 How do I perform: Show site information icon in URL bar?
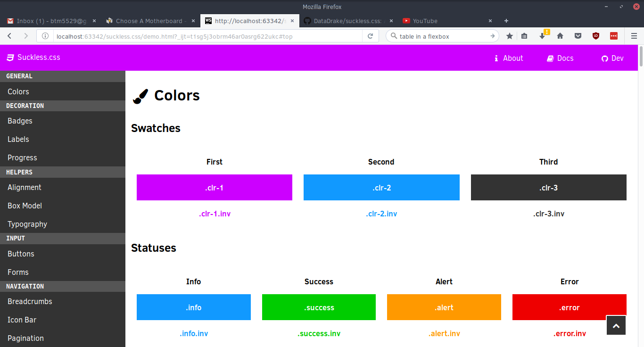point(46,36)
